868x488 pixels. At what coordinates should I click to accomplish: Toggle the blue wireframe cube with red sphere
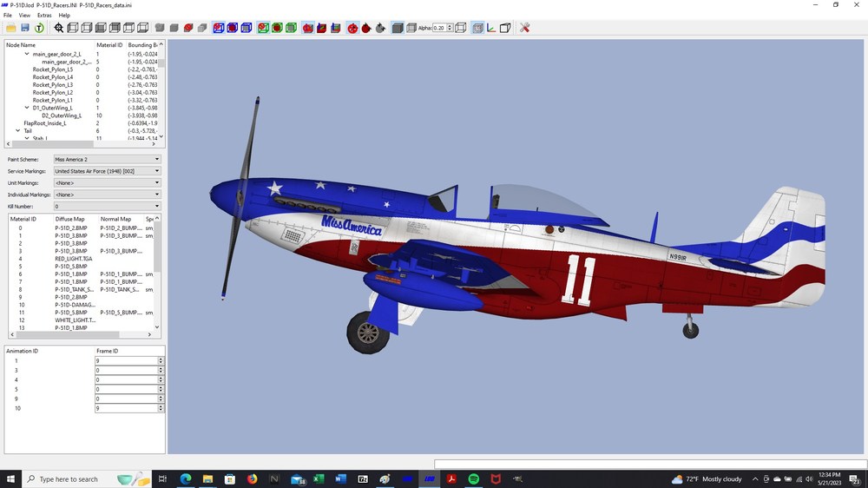(219, 28)
